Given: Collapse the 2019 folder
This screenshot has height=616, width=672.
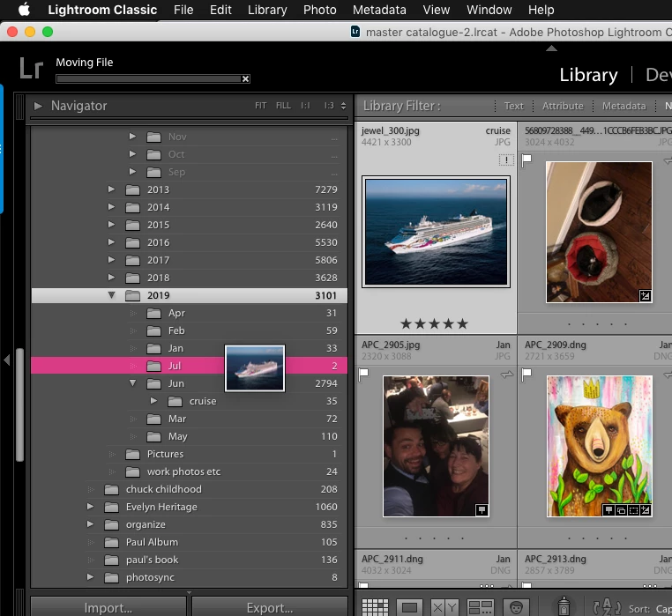Looking at the screenshot, I should (111, 295).
